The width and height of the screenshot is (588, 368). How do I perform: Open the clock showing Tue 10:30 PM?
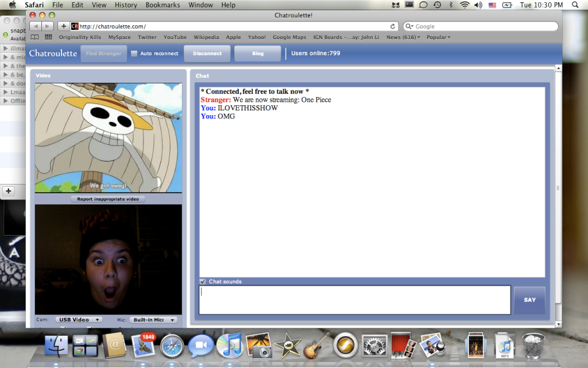pyautogui.click(x=541, y=5)
